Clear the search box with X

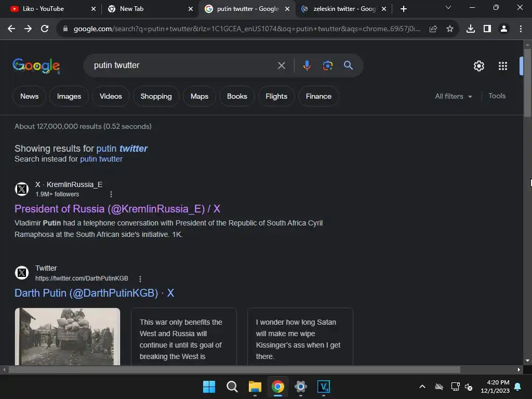(x=281, y=65)
